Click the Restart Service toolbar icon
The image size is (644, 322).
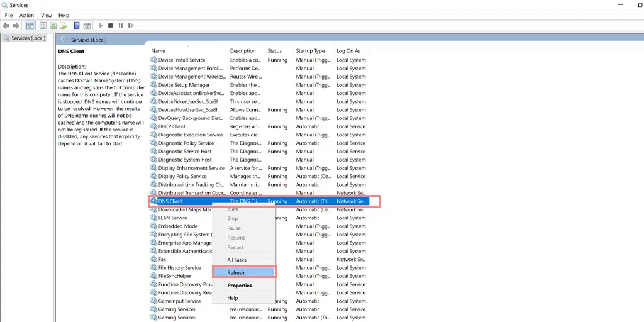[131, 25]
